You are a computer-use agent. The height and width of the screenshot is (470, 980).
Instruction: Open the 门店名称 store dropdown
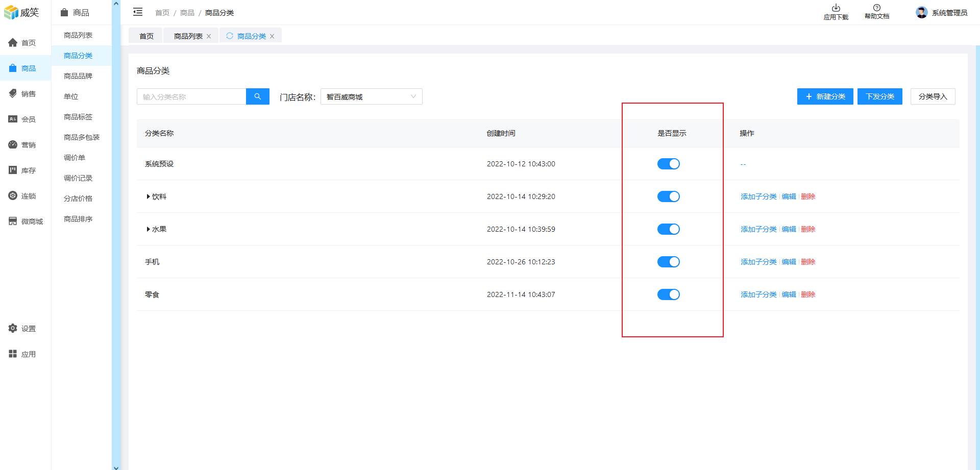(x=371, y=97)
